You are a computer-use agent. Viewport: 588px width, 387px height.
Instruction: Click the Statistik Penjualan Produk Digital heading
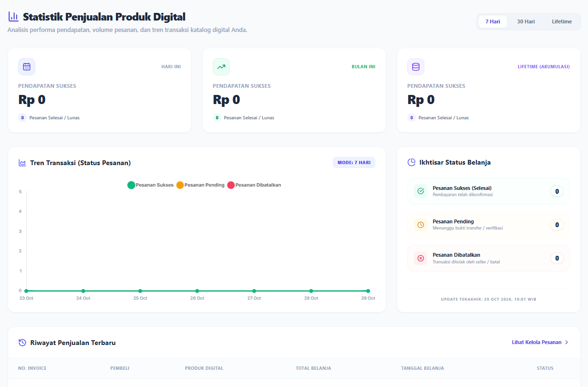(104, 17)
